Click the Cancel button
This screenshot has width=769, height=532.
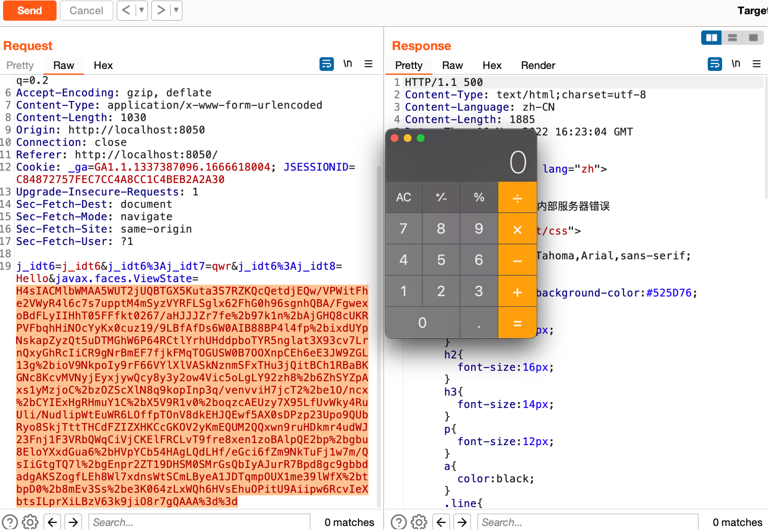[x=86, y=10]
